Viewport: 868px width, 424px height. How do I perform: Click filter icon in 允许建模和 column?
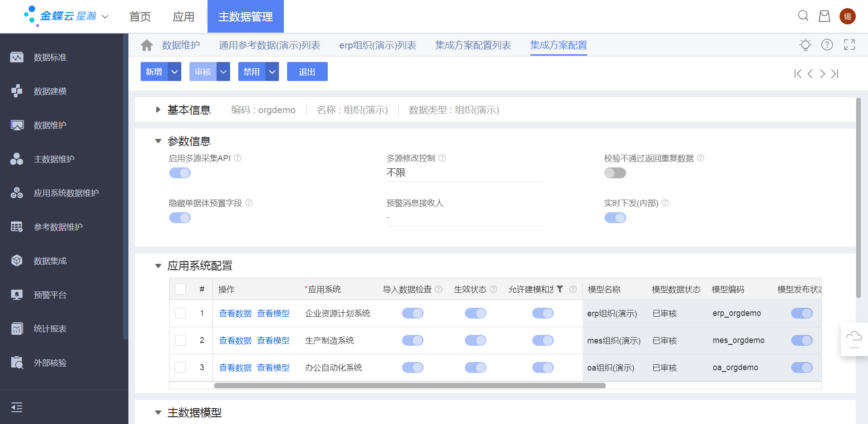coord(560,289)
